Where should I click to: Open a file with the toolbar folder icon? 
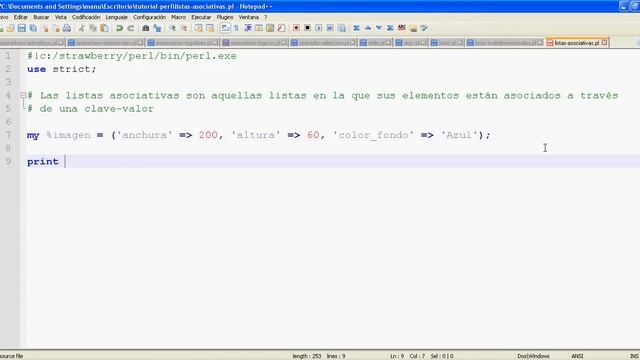pyautogui.click(x=10, y=28)
